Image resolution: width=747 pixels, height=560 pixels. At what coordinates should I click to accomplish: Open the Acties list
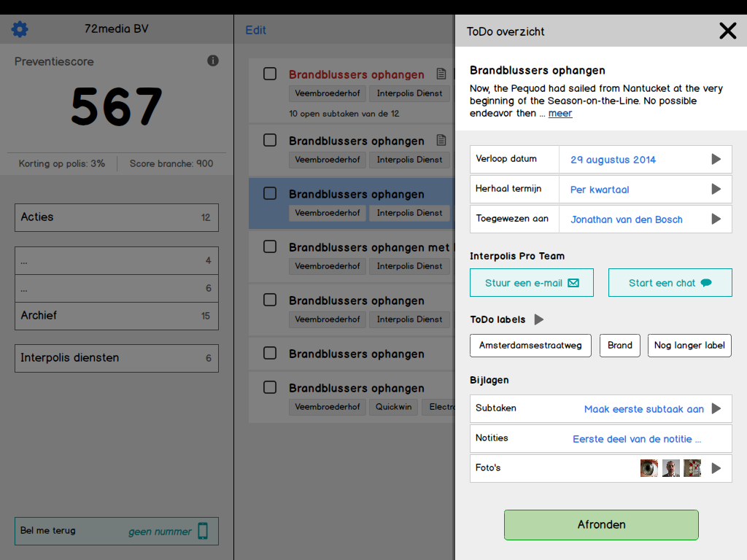coord(117,217)
